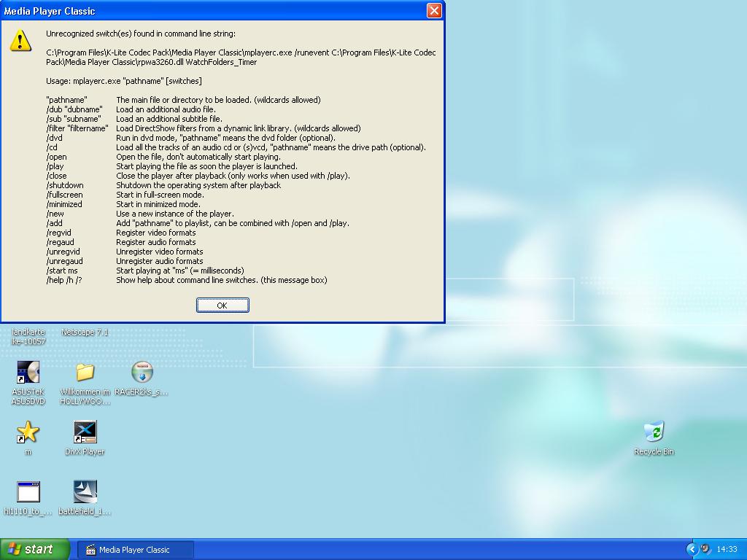This screenshot has height=560, width=747.
Task: Close the Media Player Classic dialog
Action: [434, 10]
